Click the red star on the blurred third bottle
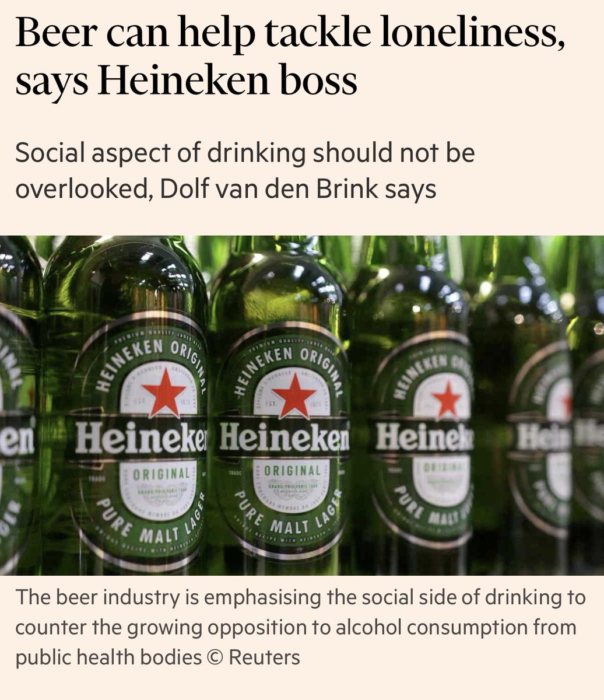The image size is (604, 700). point(447,400)
